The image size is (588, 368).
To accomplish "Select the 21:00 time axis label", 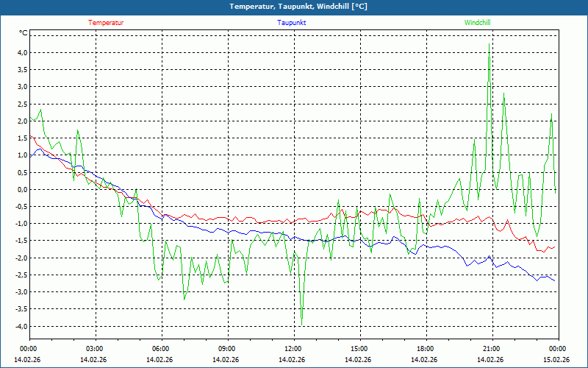I will click(x=491, y=348).
